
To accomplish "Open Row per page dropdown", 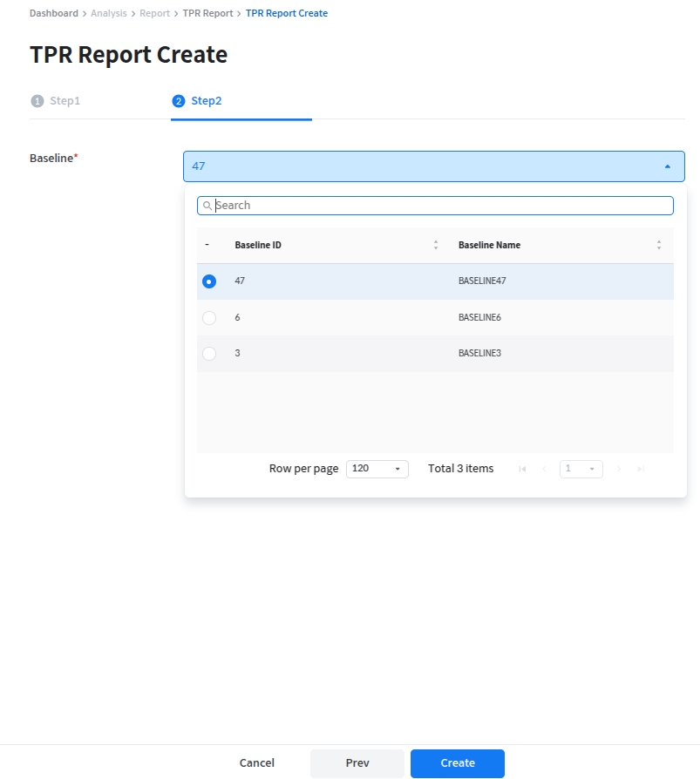I will [x=377, y=469].
